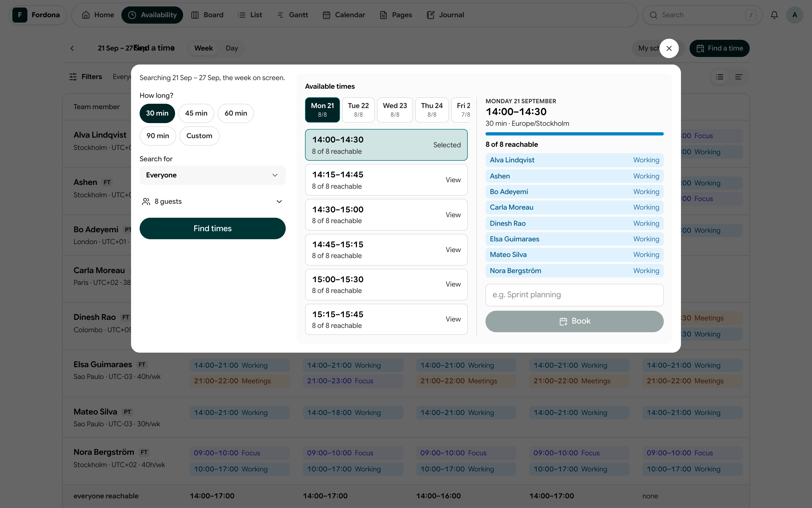Choose the Custom duration option
812x508 pixels.
click(x=199, y=136)
